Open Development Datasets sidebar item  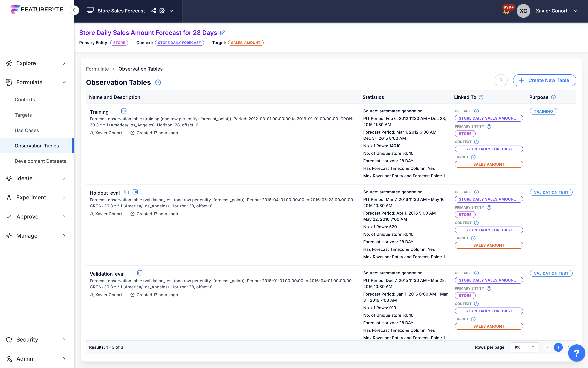[40, 161]
